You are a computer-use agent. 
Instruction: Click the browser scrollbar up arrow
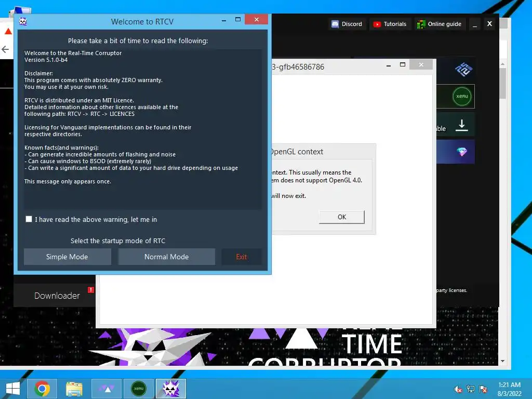[x=503, y=64]
